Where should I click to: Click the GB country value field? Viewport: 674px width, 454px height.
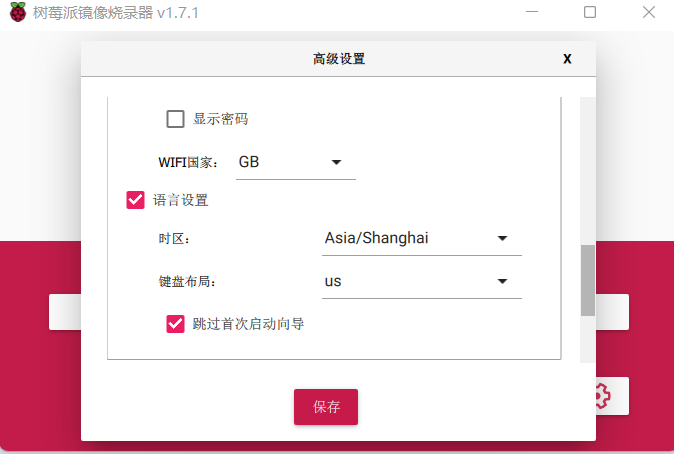pos(296,163)
